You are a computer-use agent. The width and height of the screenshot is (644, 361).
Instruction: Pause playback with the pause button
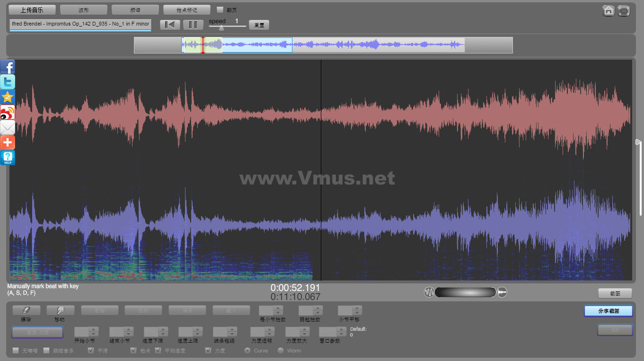pos(193,25)
